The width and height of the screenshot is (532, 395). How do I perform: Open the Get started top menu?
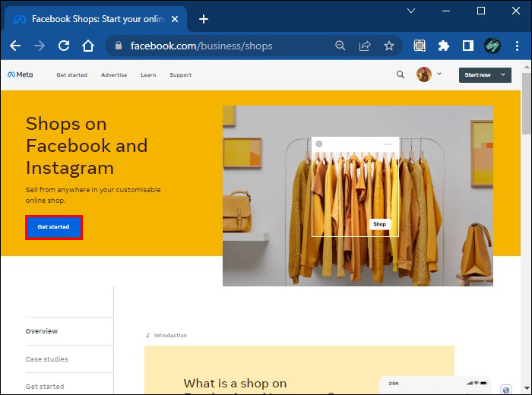pyautogui.click(x=71, y=75)
